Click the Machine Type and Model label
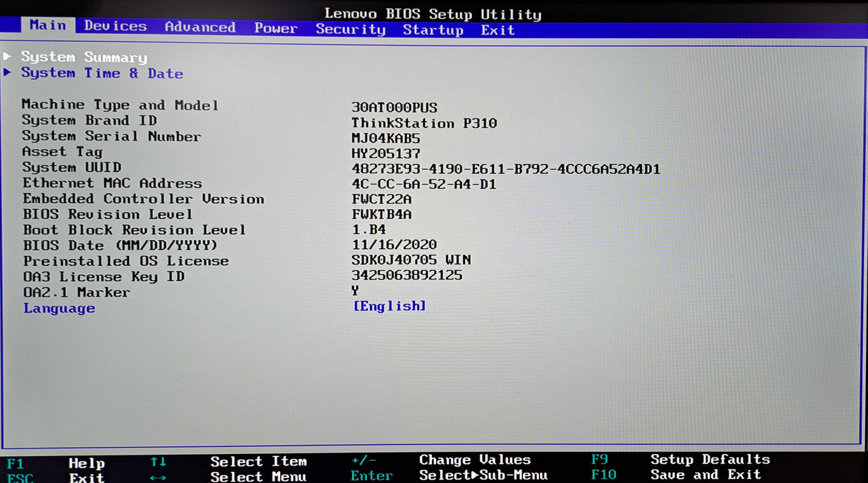 tap(120, 105)
